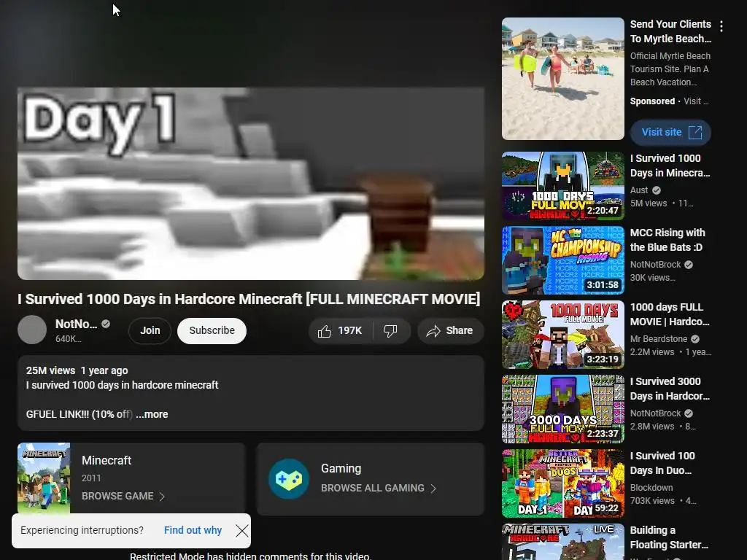The image size is (747, 560).
Task: Open Mr Beardstone 1000 days thumbnail
Action: [x=562, y=334]
